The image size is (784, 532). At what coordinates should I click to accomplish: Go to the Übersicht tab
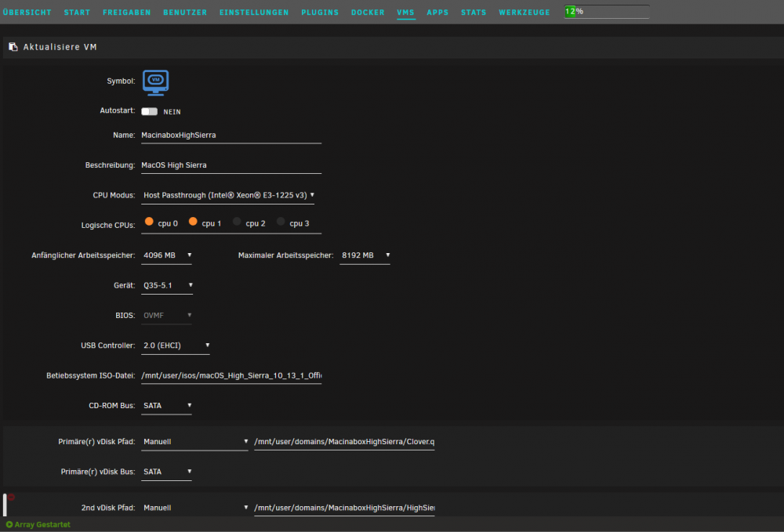coord(27,12)
